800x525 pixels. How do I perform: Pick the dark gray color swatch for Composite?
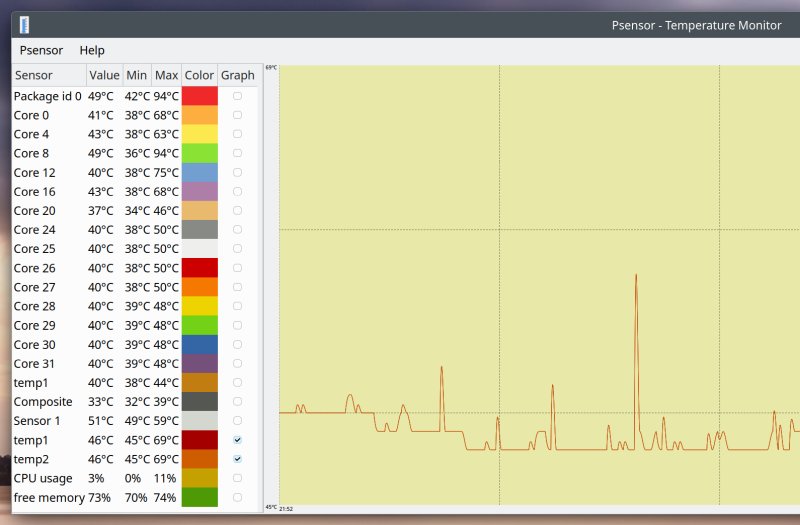199,402
